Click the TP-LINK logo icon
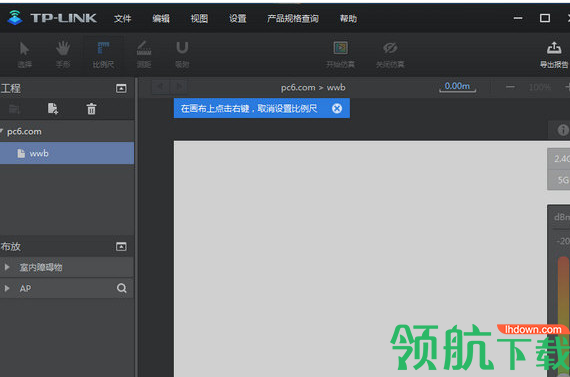This screenshot has height=377, width=570. [15, 17]
